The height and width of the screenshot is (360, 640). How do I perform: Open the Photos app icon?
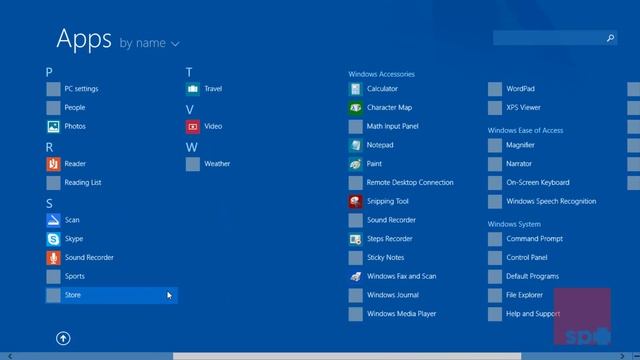click(x=53, y=127)
